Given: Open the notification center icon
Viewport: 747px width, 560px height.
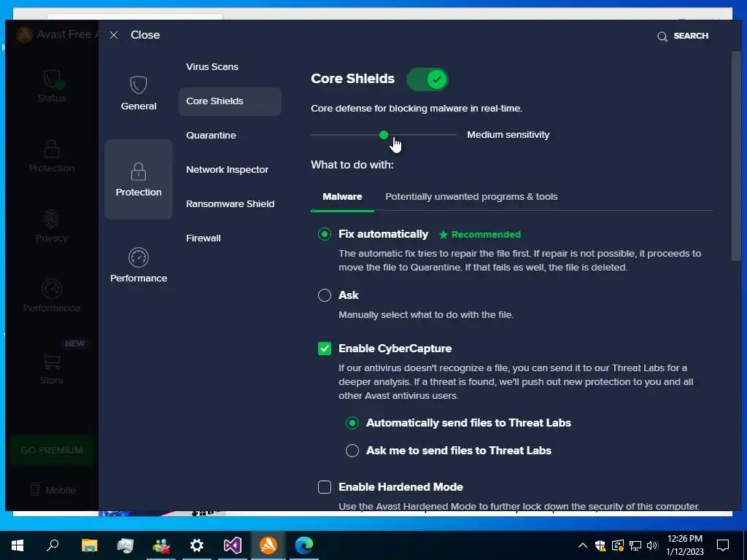Looking at the screenshot, I should (723, 545).
